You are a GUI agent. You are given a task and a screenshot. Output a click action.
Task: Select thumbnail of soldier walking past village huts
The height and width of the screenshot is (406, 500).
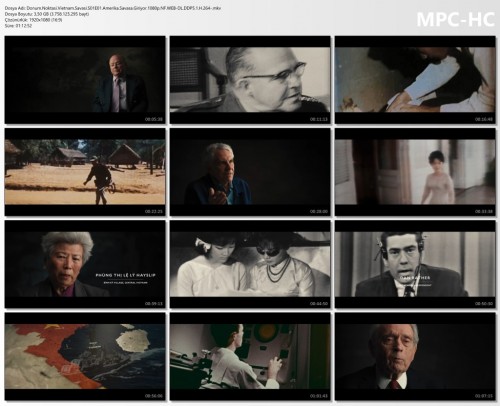tap(85, 172)
